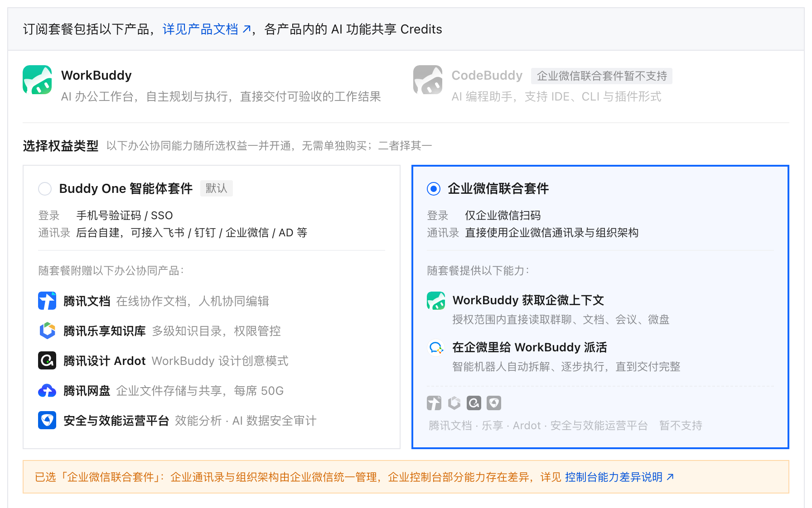This screenshot has height=508, width=812.
Task: Click 后台自建，可接入飞书 / 钉钉 text
Action: pos(192,232)
